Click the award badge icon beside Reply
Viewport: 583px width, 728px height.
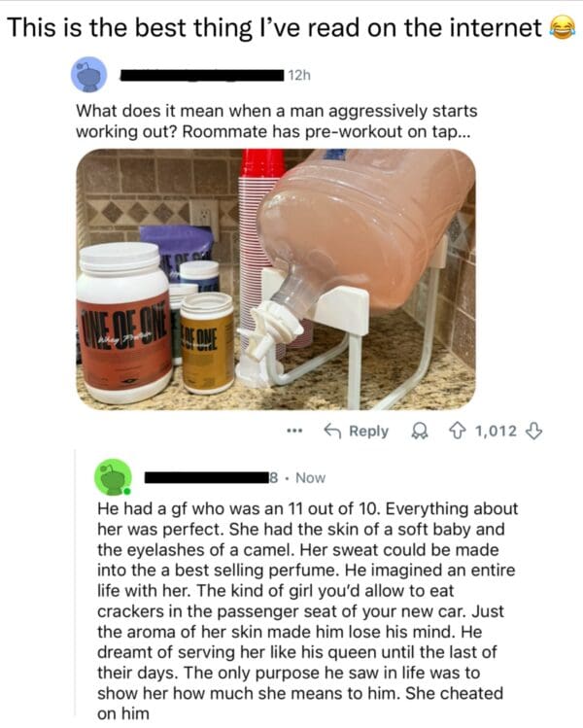pos(420,432)
